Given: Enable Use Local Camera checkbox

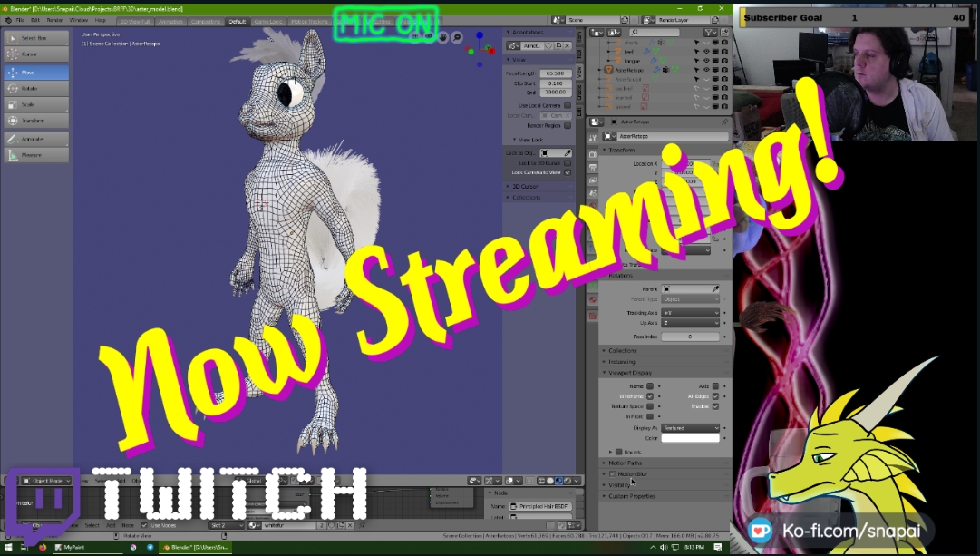Looking at the screenshot, I should coord(568,105).
